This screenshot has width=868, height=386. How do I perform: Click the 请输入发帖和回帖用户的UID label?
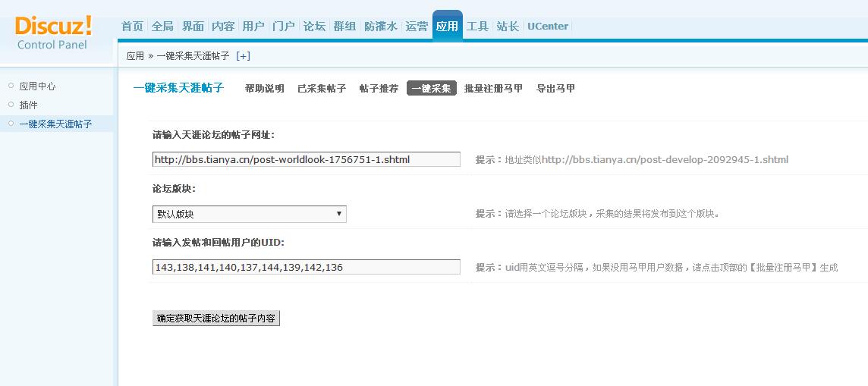[x=218, y=242]
